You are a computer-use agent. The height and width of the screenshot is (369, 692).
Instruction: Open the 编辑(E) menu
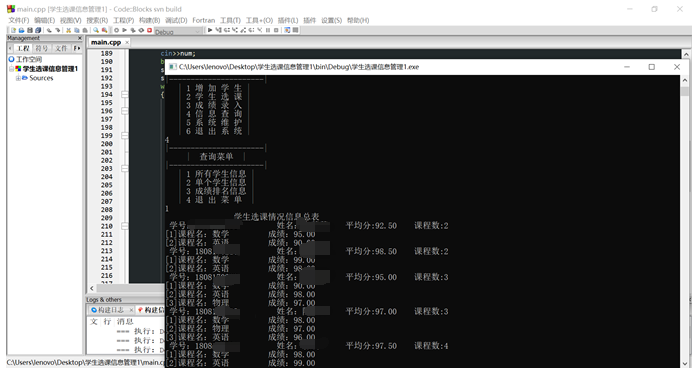(45, 20)
